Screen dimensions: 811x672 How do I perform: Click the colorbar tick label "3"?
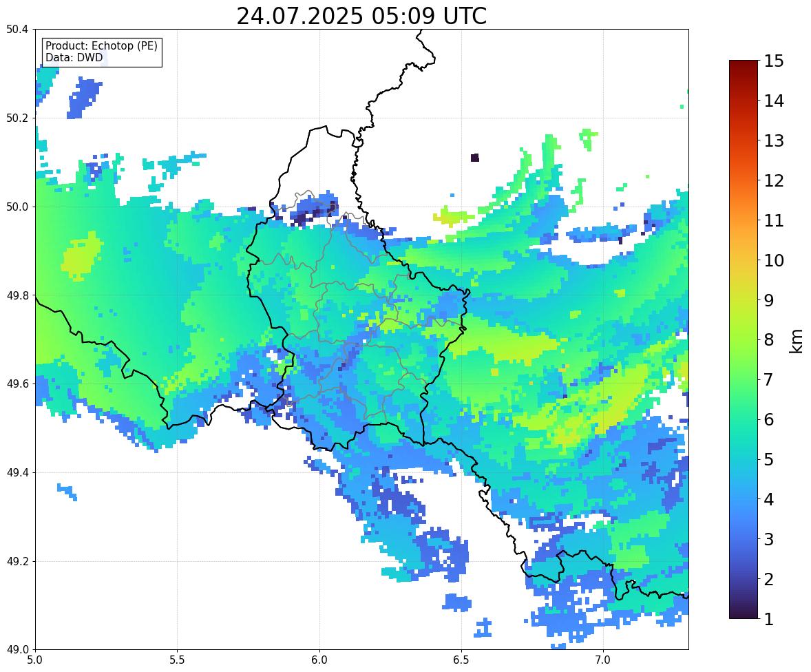click(x=769, y=539)
